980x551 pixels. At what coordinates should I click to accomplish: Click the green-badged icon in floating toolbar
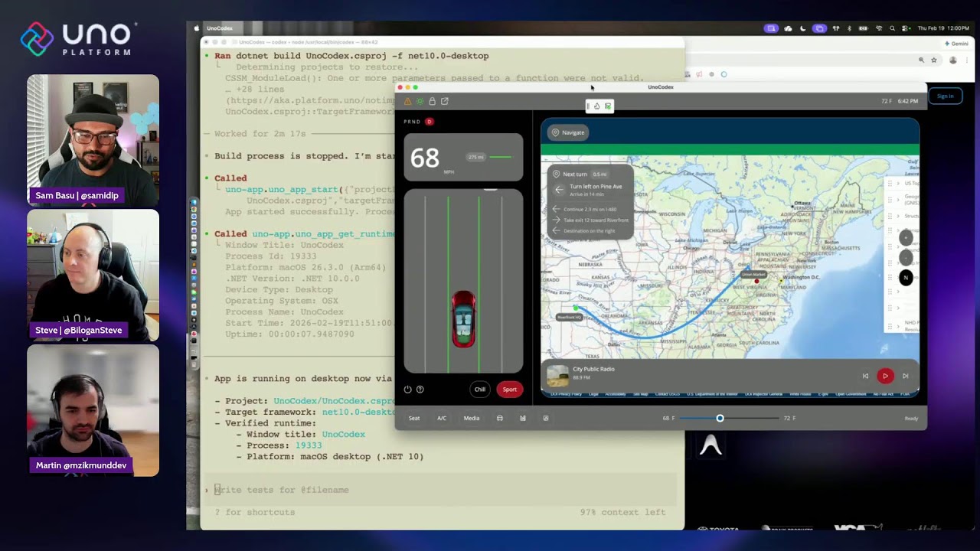coord(608,106)
